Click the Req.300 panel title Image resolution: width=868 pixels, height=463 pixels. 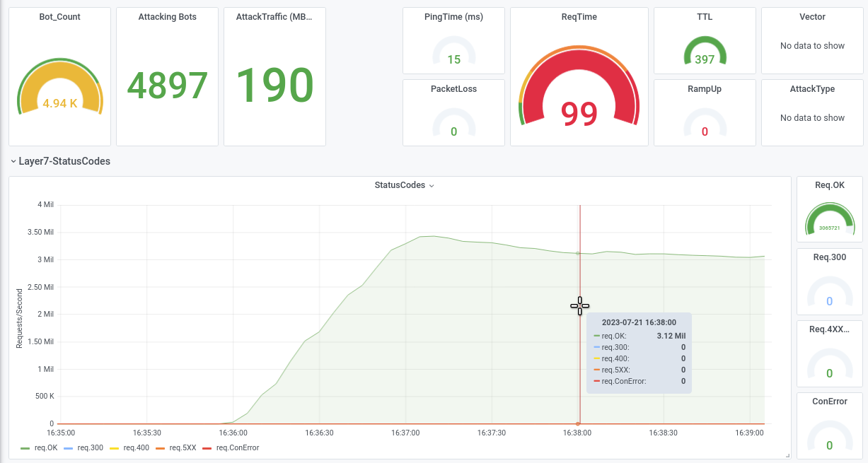point(830,257)
